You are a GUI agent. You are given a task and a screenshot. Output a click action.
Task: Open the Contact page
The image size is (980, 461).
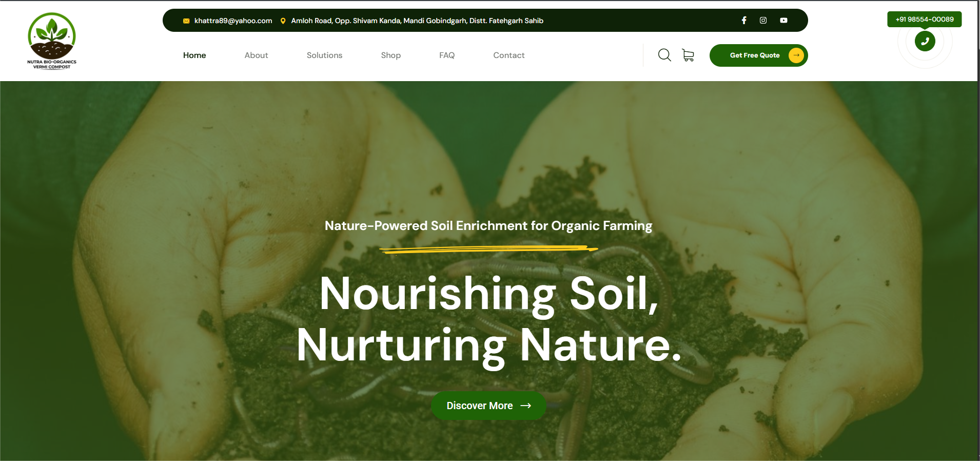508,55
